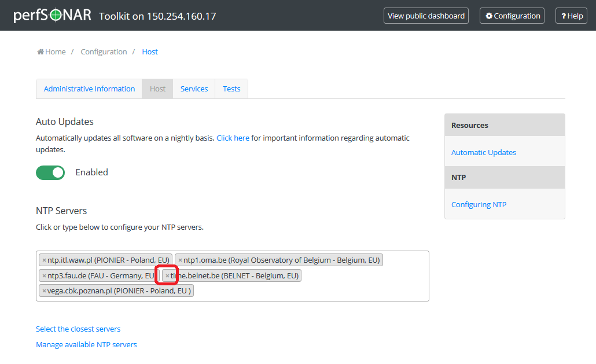This screenshot has height=364, width=596.
Task: Select the Host tab
Action: (157, 89)
